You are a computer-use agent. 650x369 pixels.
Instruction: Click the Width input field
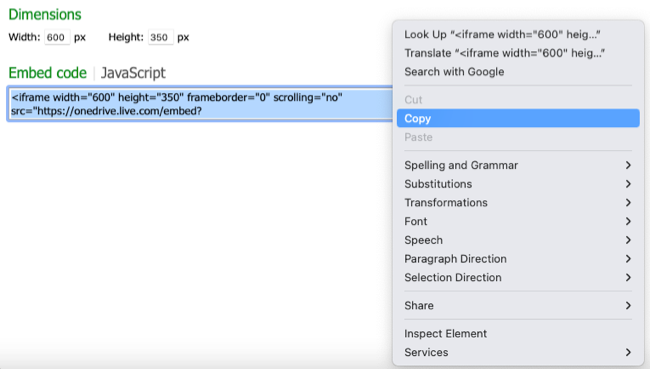point(57,37)
